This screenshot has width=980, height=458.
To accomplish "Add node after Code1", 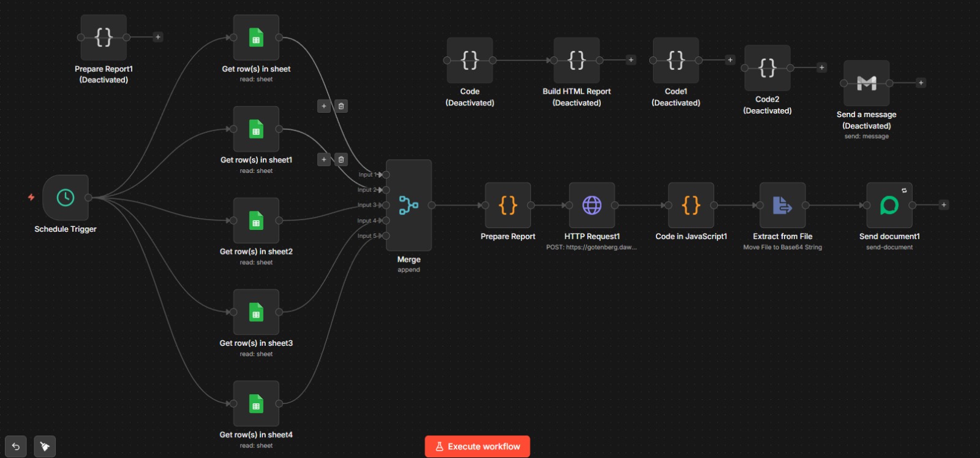I will click(730, 59).
